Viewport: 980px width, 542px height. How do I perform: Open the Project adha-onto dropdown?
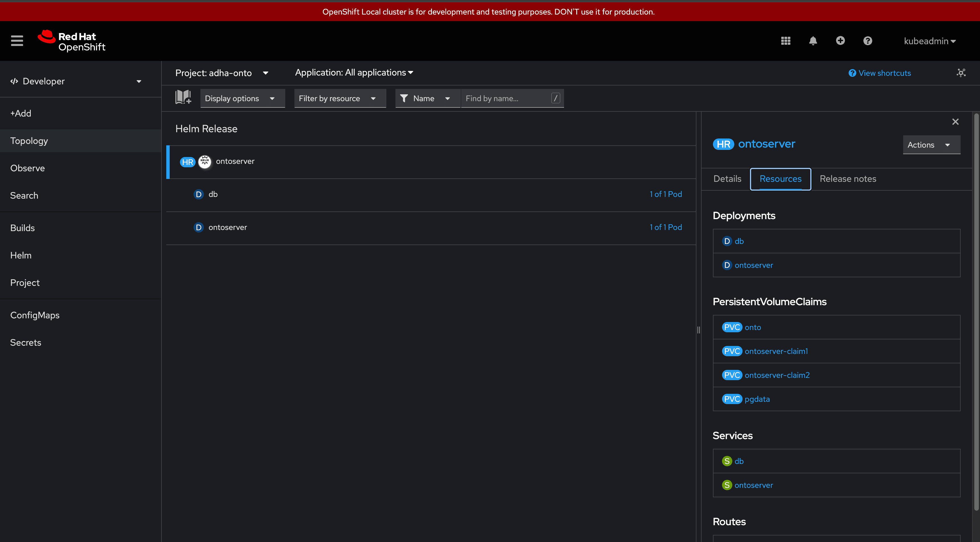(x=222, y=73)
